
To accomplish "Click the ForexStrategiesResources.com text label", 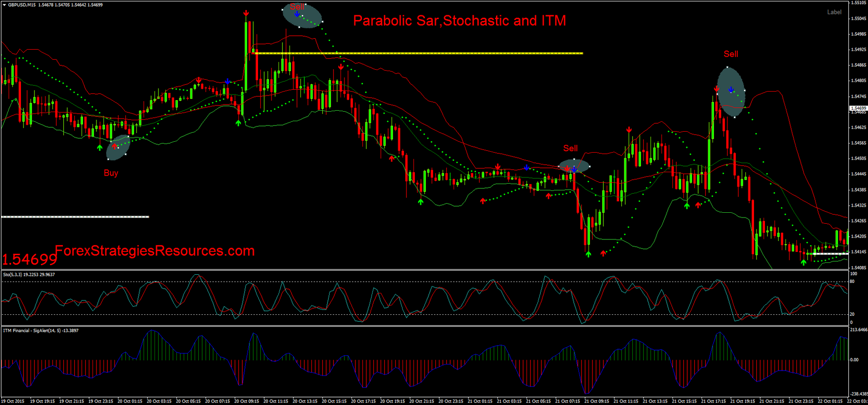I will tap(155, 250).
